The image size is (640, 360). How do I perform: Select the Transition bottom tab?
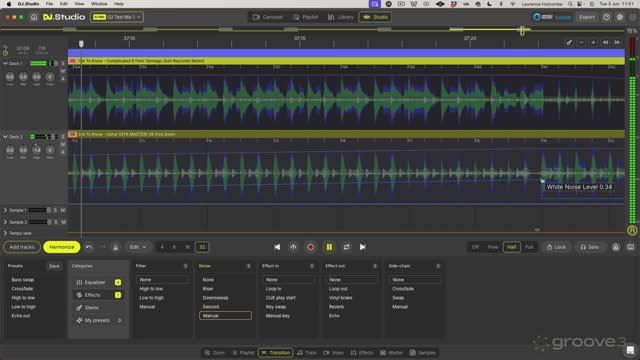[276, 353]
